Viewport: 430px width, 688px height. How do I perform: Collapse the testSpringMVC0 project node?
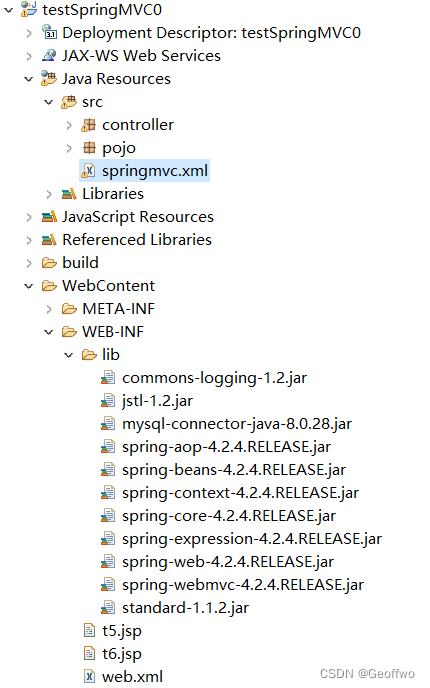tap(8, 10)
